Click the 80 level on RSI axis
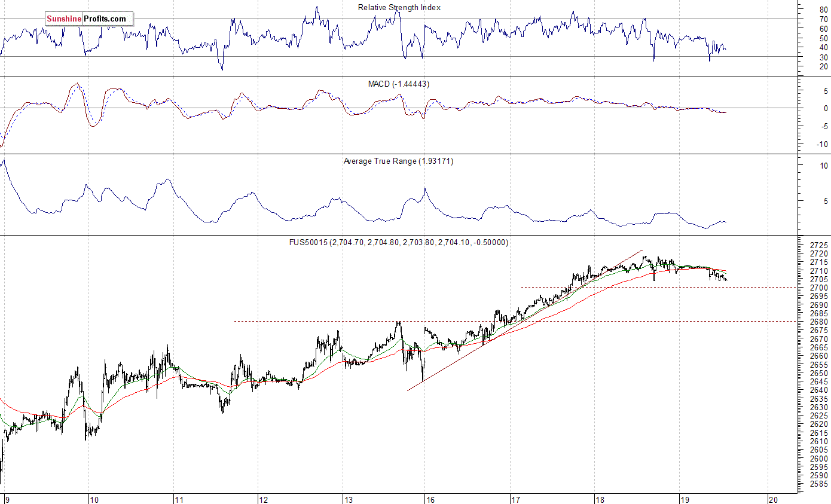This screenshot has width=831, height=504. point(824,11)
